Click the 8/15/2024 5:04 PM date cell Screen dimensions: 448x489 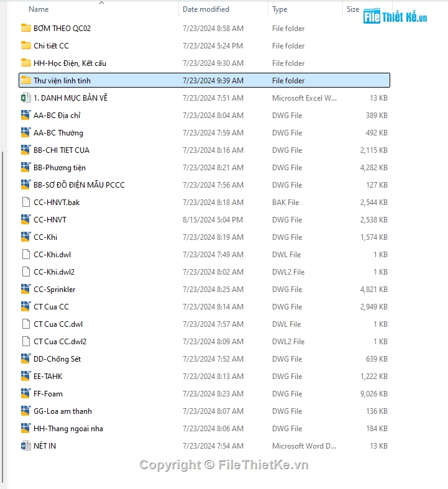tap(213, 220)
